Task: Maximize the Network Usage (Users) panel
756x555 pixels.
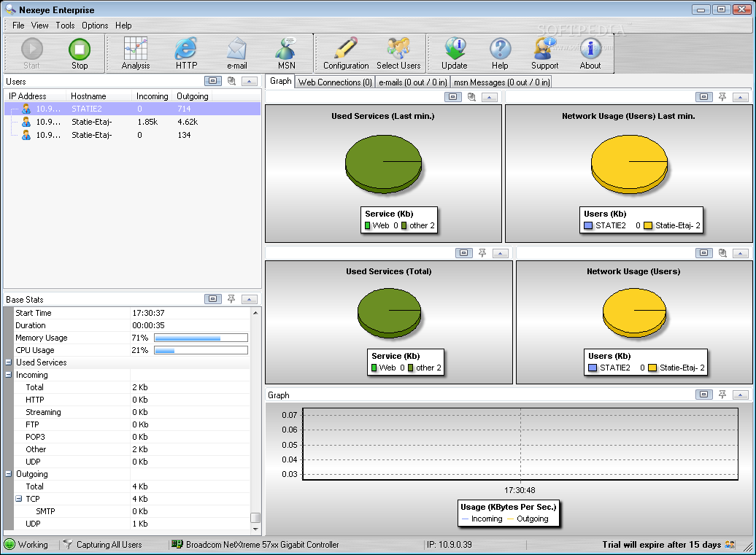Action: pyautogui.click(x=704, y=253)
